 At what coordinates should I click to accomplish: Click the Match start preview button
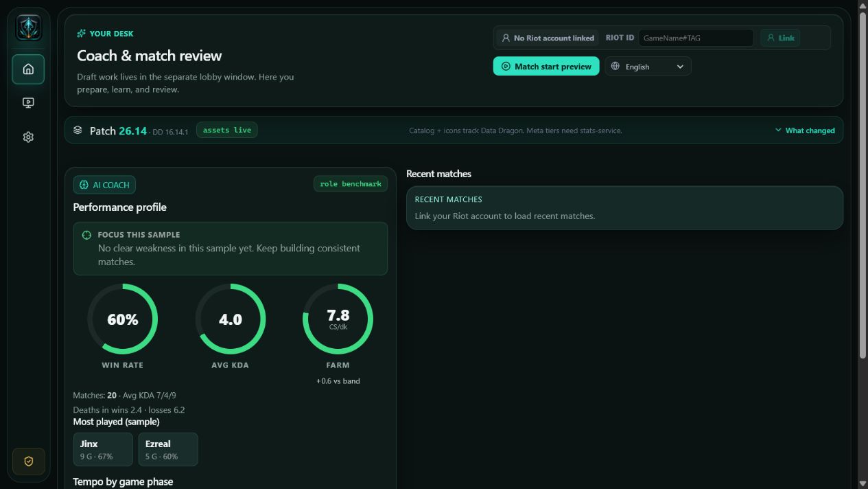point(546,67)
